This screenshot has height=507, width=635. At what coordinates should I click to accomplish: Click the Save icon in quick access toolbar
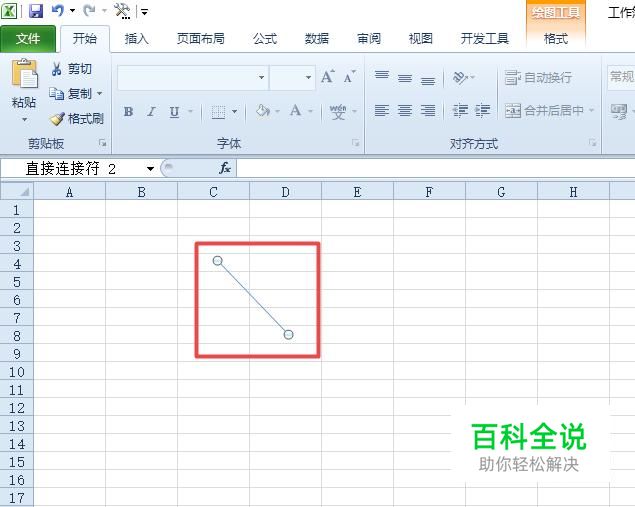coord(36,11)
